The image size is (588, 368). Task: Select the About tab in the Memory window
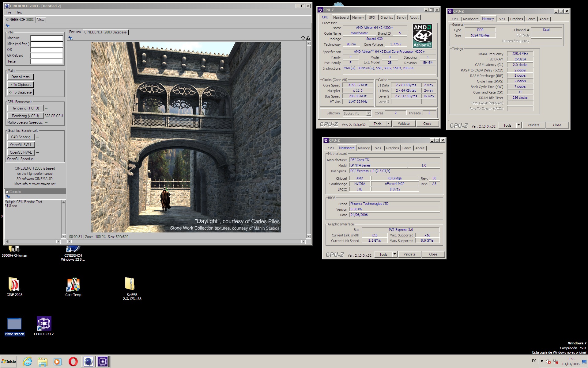[544, 19]
